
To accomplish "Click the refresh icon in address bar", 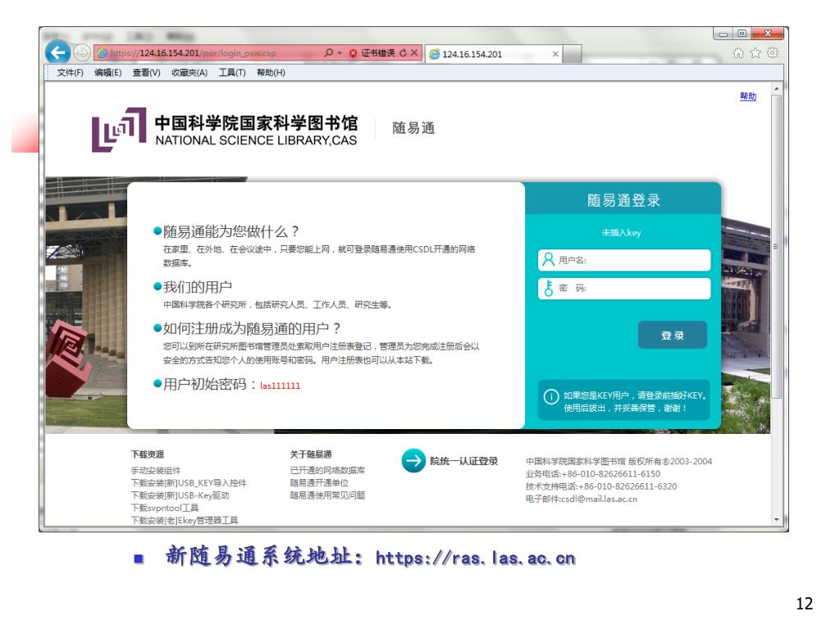I will (x=403, y=53).
